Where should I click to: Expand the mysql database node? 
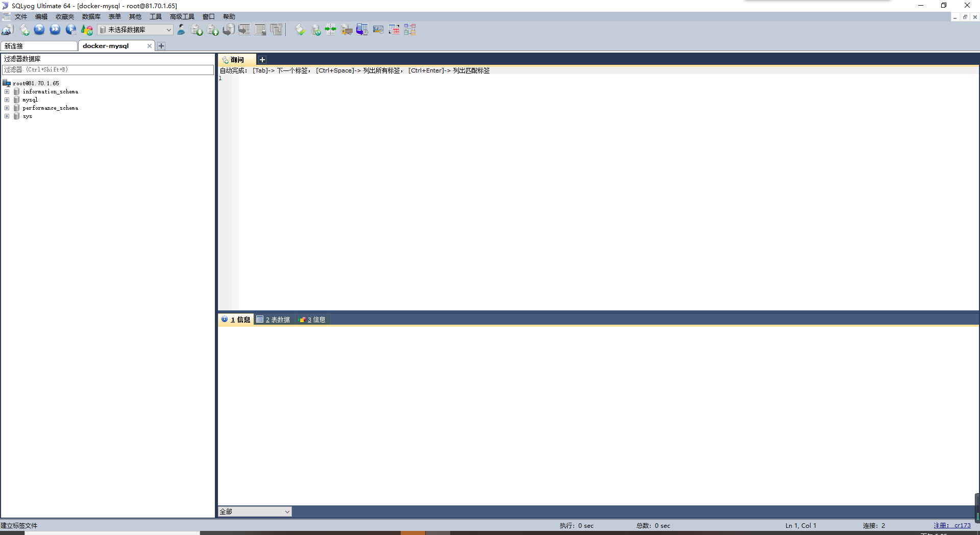(x=7, y=100)
